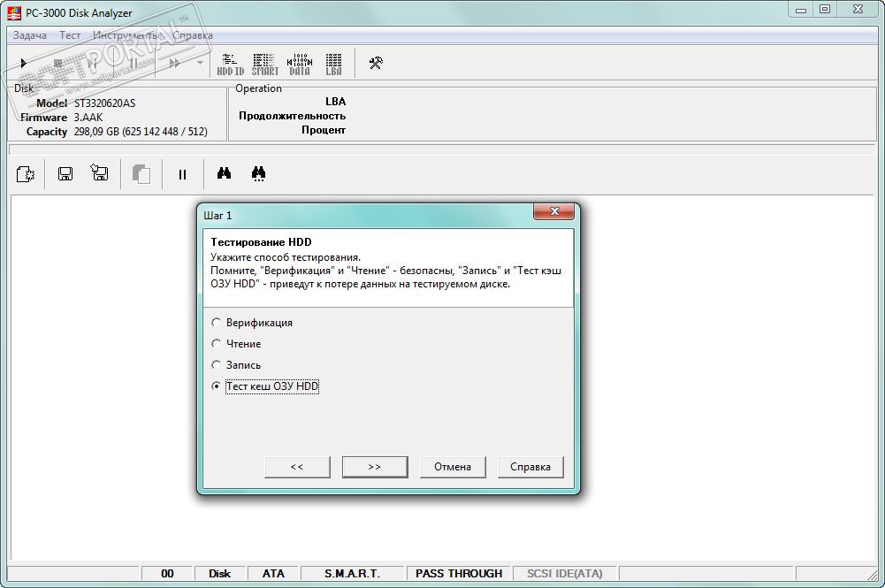
Task: Choose the Запись radio option
Action: 236,365
